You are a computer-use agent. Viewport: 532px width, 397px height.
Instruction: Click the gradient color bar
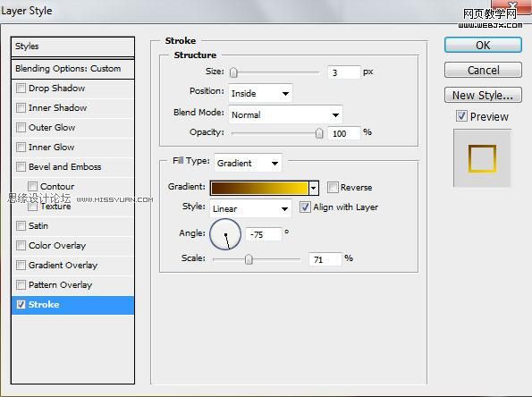point(259,188)
